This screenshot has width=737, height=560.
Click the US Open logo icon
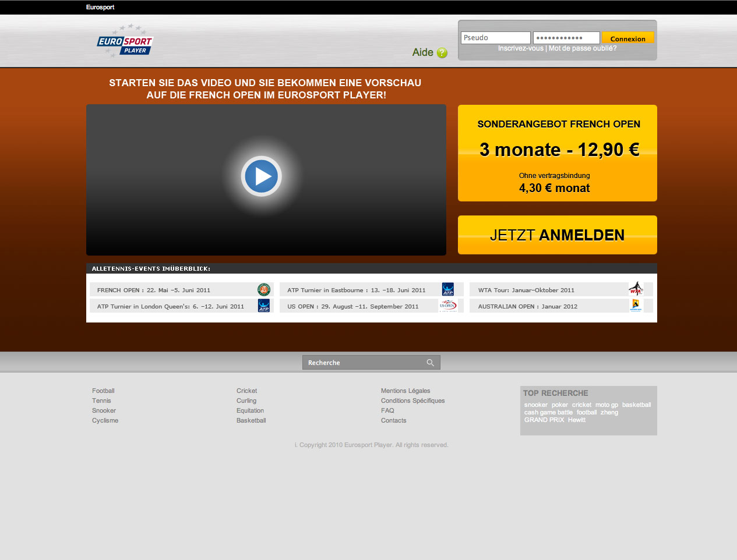coord(448,306)
